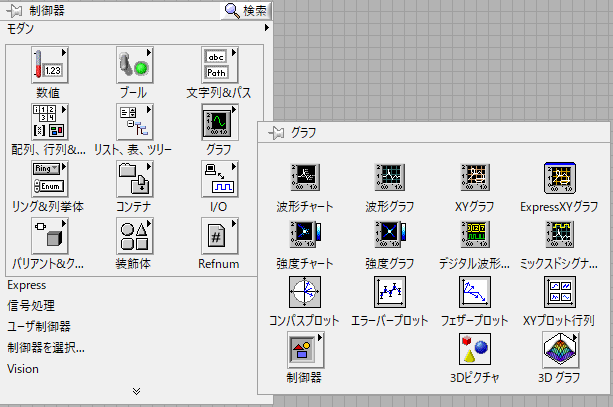This screenshot has height=407, width=613.
Task: Open the 3D グラフ subpalette
Action: click(x=558, y=350)
